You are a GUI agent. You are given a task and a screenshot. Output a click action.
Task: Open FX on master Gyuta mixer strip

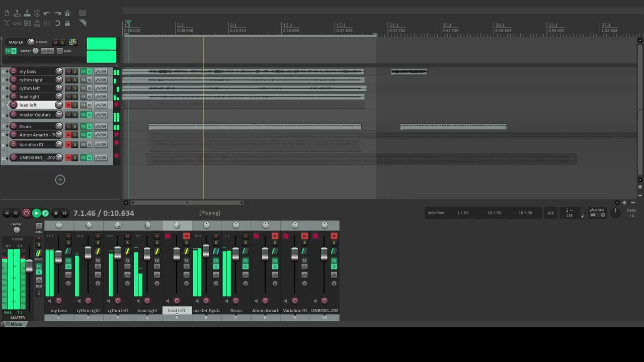point(216,261)
